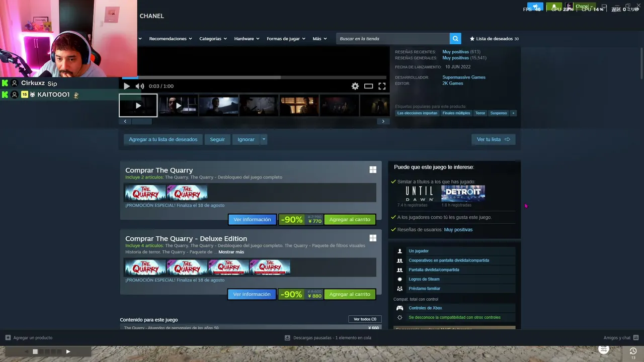Click the first package image in Deluxe Edition
The width and height of the screenshot is (644, 362).
[145, 267]
